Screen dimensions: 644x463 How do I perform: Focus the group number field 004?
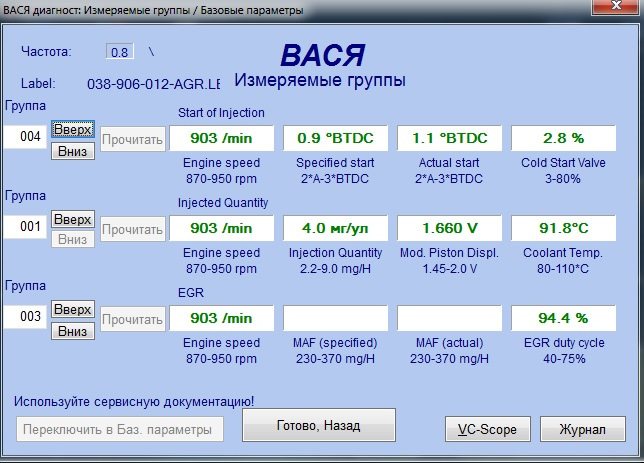click(25, 136)
